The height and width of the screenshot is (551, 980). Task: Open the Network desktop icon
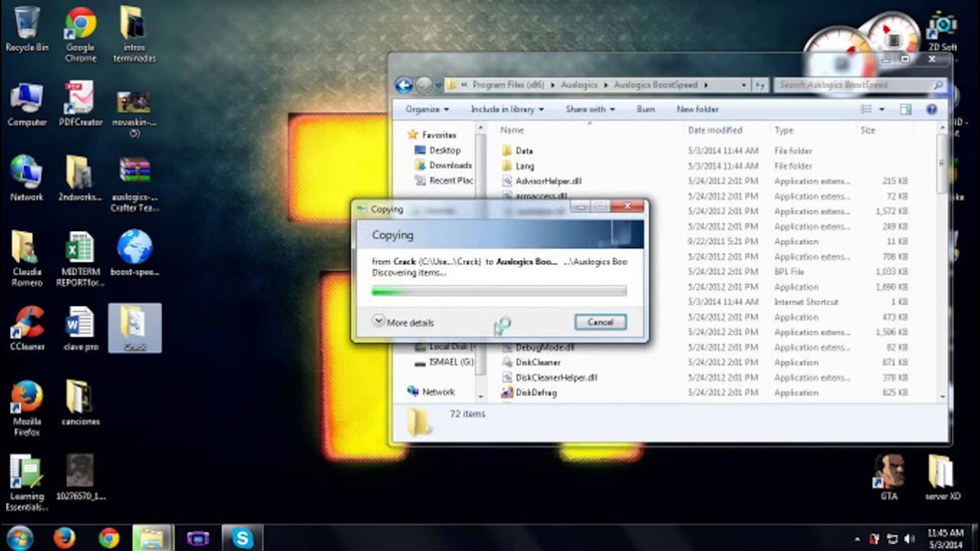[x=27, y=178]
